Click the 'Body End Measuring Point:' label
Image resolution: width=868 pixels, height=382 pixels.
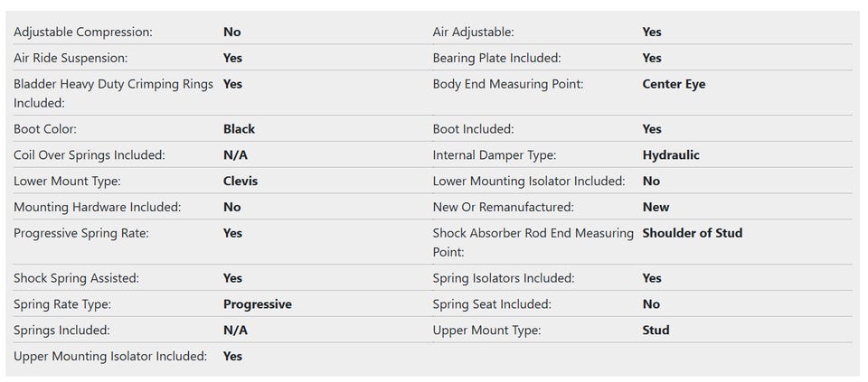coord(508,84)
